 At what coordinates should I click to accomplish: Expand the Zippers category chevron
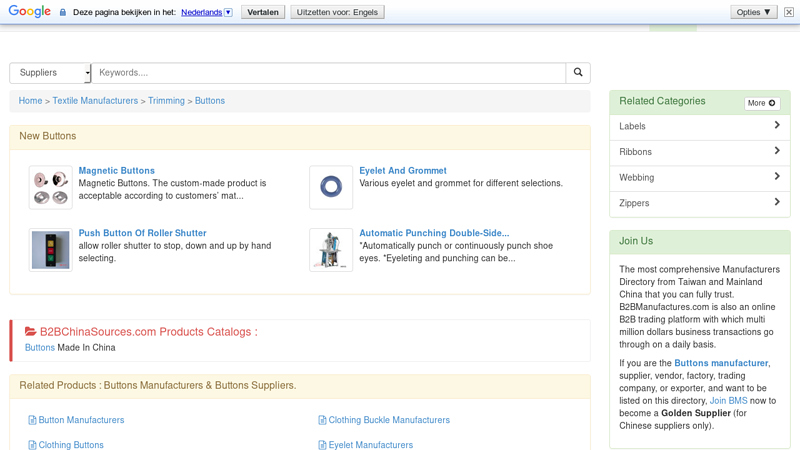(x=777, y=202)
